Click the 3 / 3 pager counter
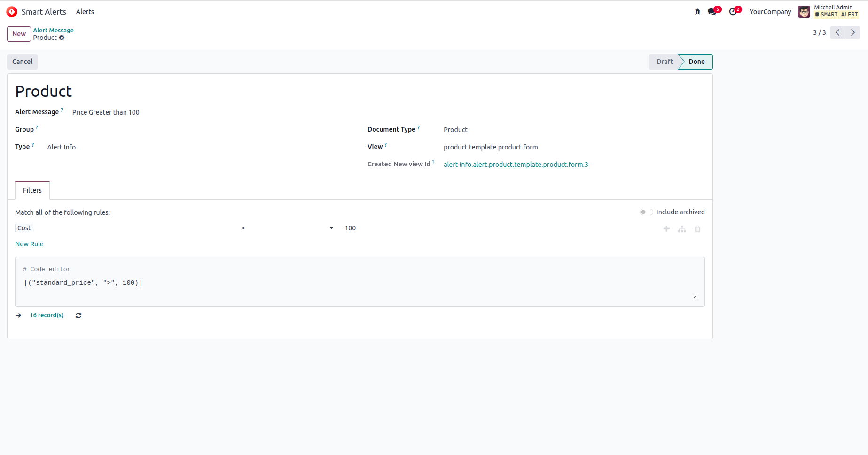 (x=819, y=32)
